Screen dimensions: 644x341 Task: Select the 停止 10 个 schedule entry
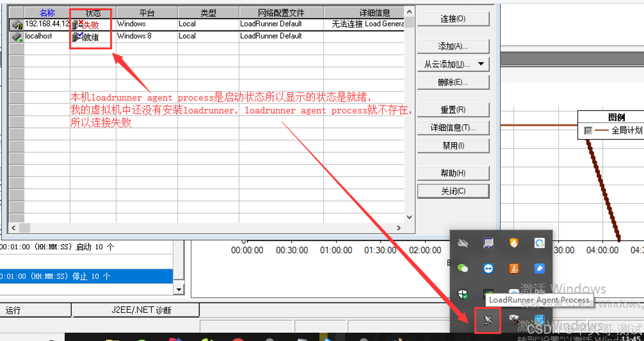[x=85, y=276]
